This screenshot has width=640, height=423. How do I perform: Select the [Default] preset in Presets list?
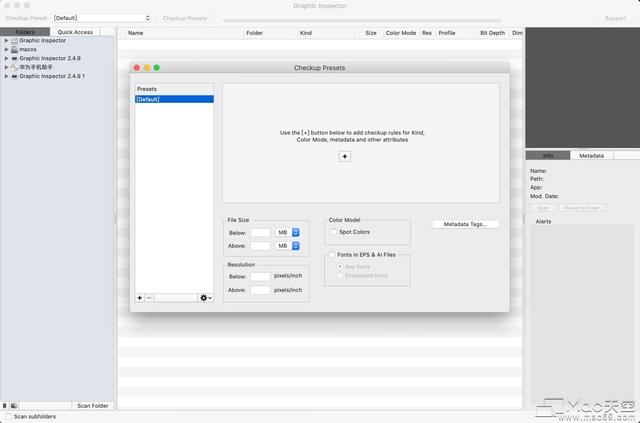coord(174,99)
